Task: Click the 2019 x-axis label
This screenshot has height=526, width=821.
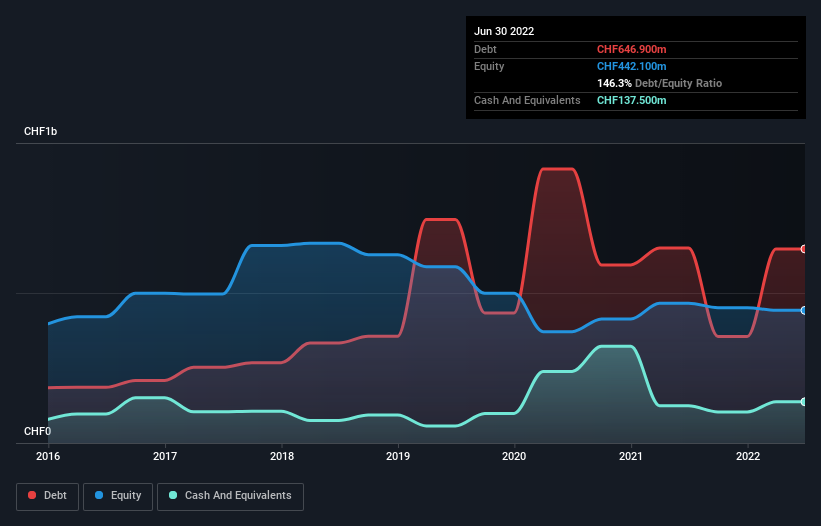Action: pyautogui.click(x=398, y=456)
